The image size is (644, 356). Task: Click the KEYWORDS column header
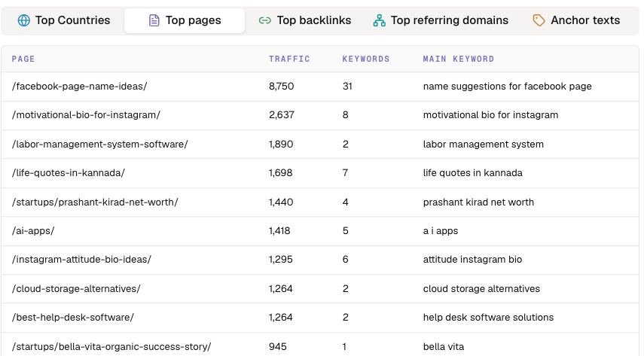pos(366,59)
